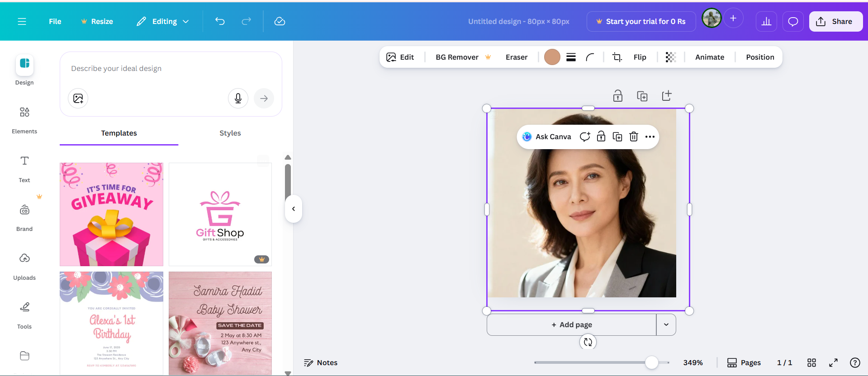The image size is (868, 376).
Task: Click the zoom slider handle
Action: pos(652,362)
